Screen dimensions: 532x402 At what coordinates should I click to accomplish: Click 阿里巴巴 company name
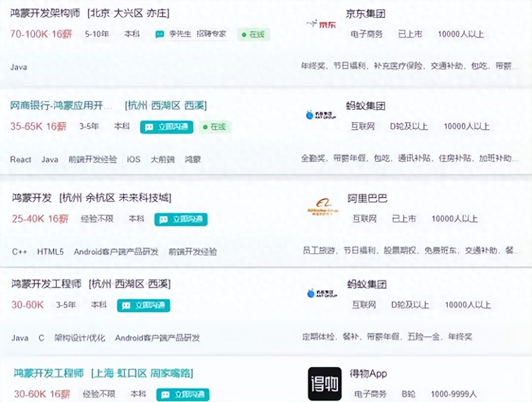[367, 198]
